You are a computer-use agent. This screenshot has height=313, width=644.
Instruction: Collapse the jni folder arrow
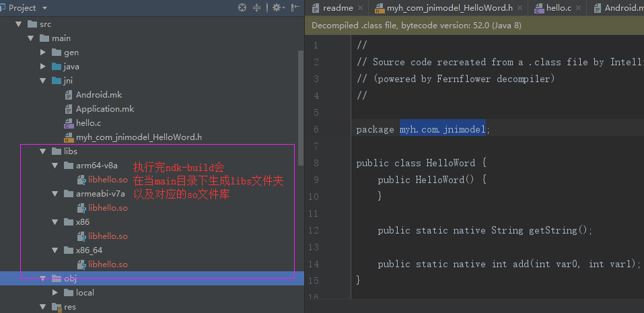42,81
